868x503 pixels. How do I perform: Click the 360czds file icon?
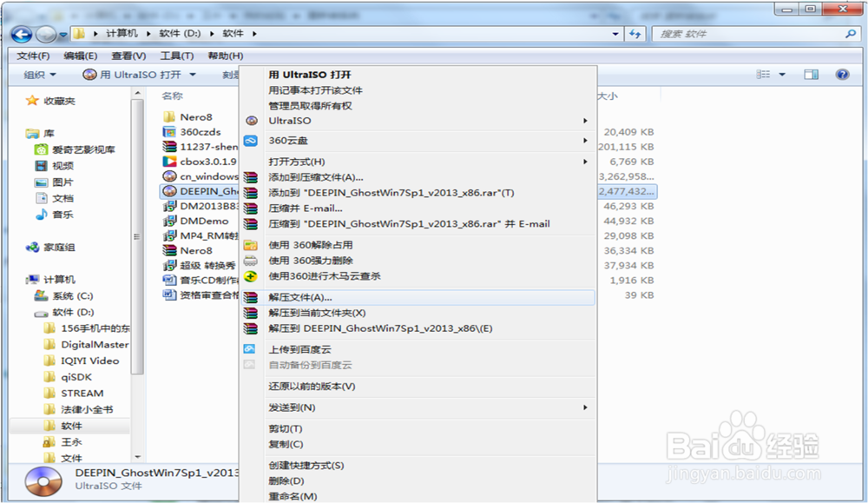click(168, 131)
